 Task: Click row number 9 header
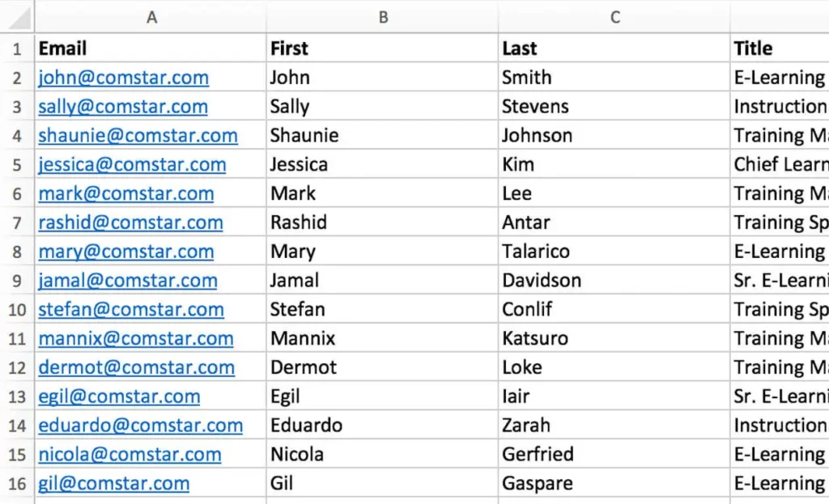coord(18,281)
